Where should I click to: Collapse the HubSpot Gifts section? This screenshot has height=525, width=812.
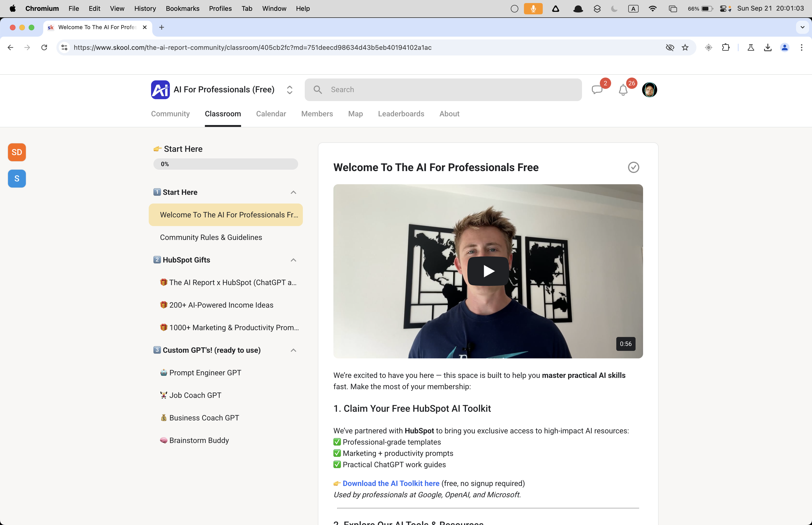pos(293,260)
